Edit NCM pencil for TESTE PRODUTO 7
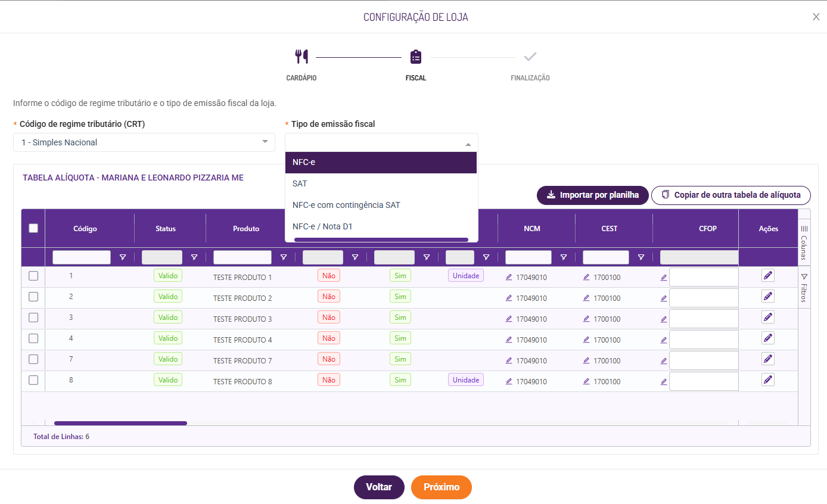The width and height of the screenshot is (827, 504). [x=509, y=360]
